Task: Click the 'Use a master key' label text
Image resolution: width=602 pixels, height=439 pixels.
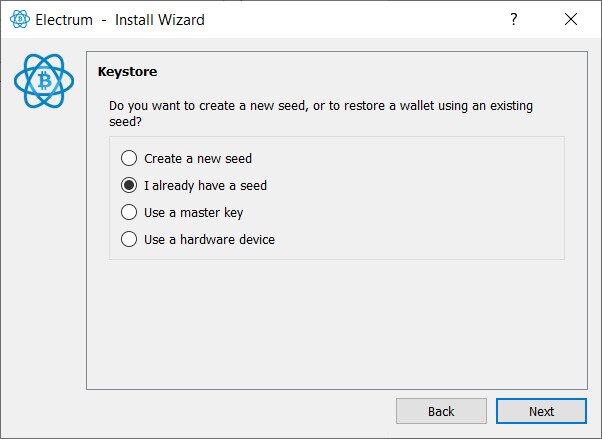Action: [193, 212]
